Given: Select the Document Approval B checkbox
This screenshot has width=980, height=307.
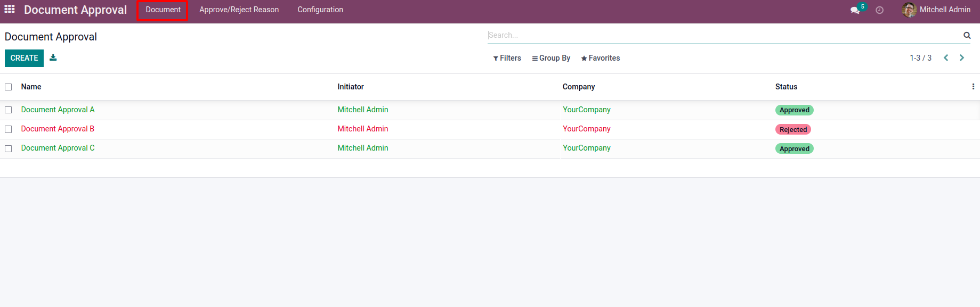Looking at the screenshot, I should click(x=9, y=129).
